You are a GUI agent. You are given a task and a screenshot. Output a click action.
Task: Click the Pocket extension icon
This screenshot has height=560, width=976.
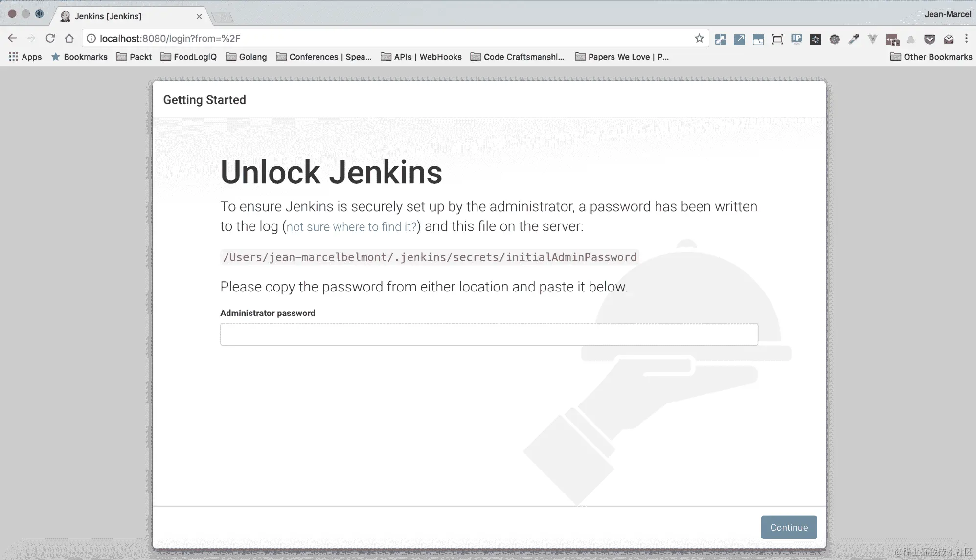(930, 39)
